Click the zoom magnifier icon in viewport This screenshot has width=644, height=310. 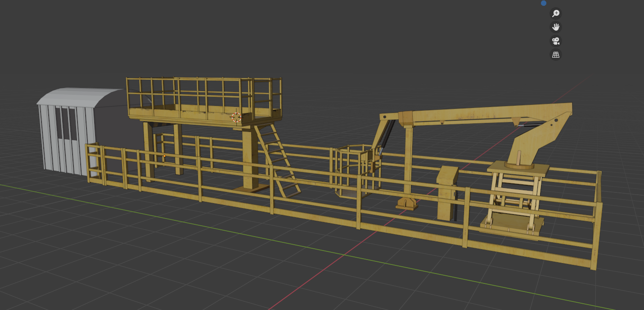pos(556,14)
